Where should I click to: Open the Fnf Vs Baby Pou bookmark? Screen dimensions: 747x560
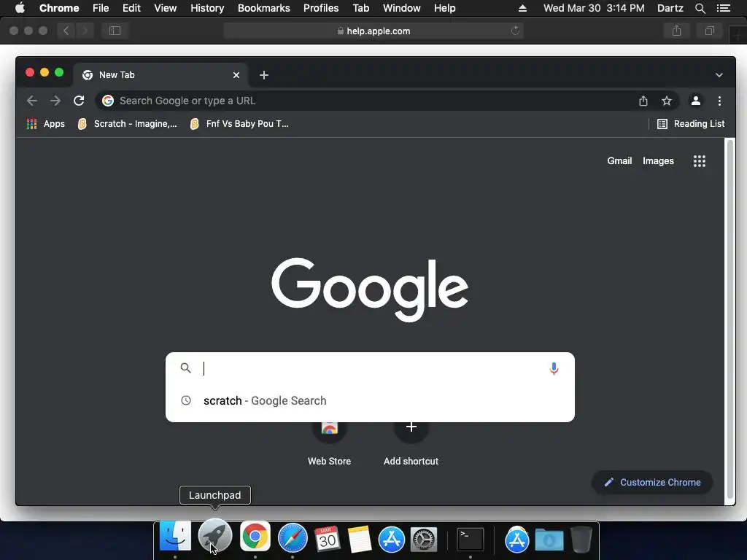pyautogui.click(x=239, y=124)
